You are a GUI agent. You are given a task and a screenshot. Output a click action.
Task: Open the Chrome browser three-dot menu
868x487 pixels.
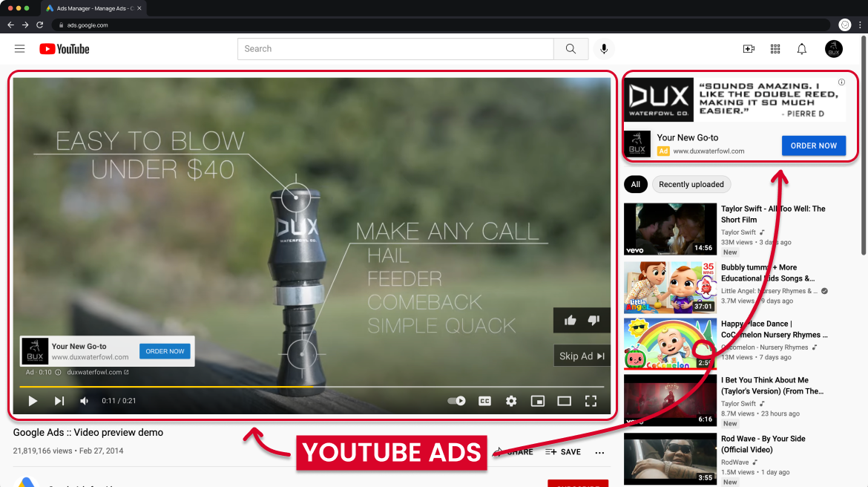(x=861, y=24)
